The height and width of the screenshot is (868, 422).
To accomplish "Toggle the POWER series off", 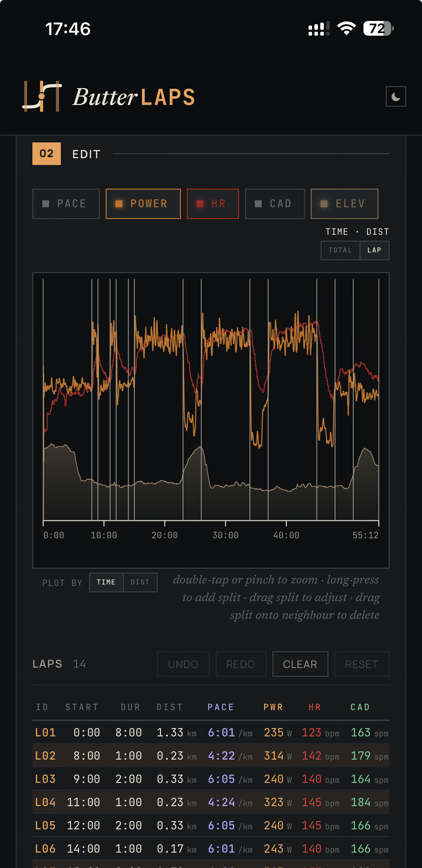I will click(143, 204).
